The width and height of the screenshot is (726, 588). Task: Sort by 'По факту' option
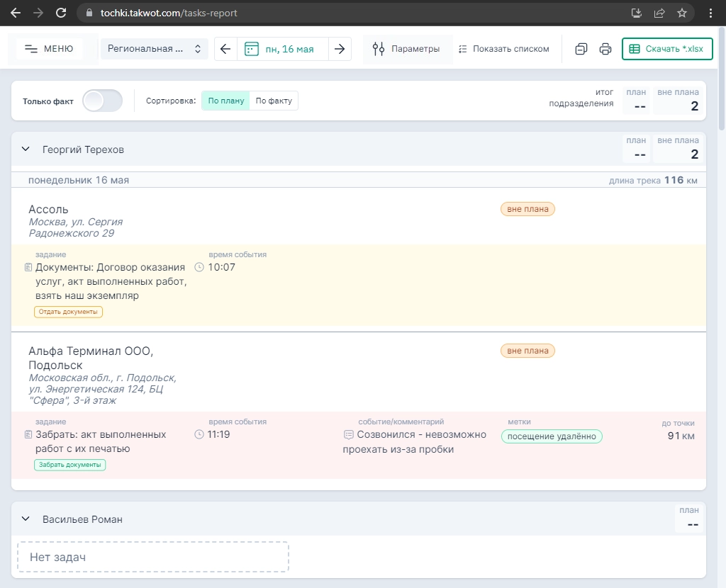tap(274, 101)
